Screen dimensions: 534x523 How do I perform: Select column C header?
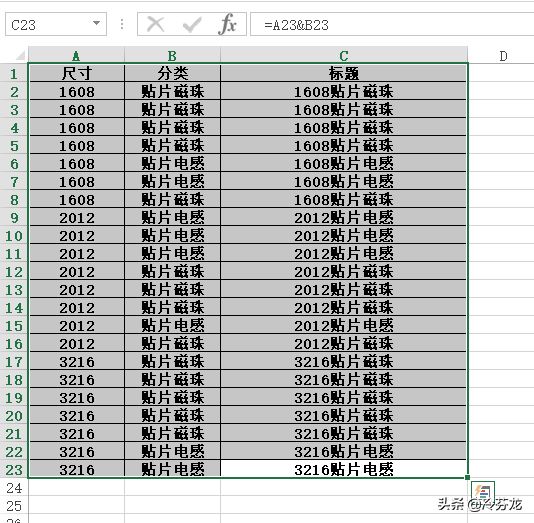point(344,56)
